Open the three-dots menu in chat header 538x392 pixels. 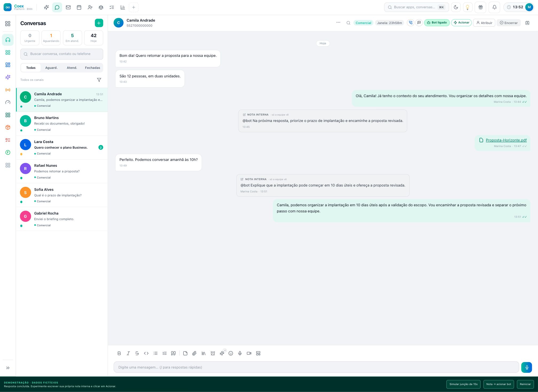click(338, 22)
